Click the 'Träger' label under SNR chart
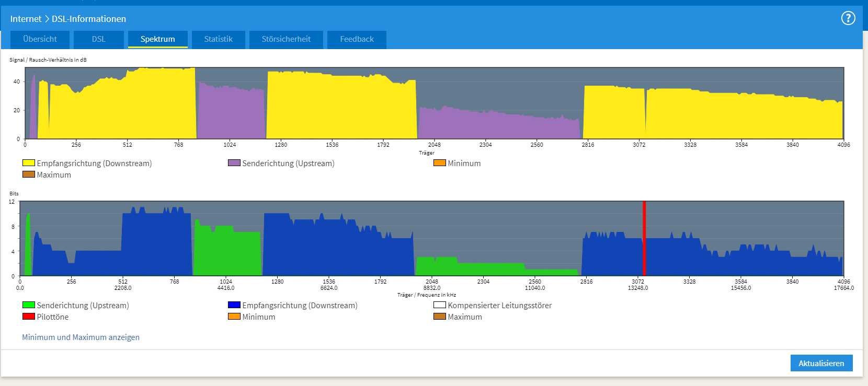The height and width of the screenshot is (386, 868). [x=427, y=153]
